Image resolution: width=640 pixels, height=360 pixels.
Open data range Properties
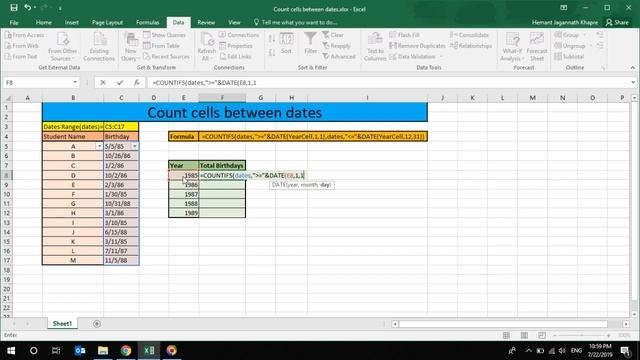[x=236, y=46]
